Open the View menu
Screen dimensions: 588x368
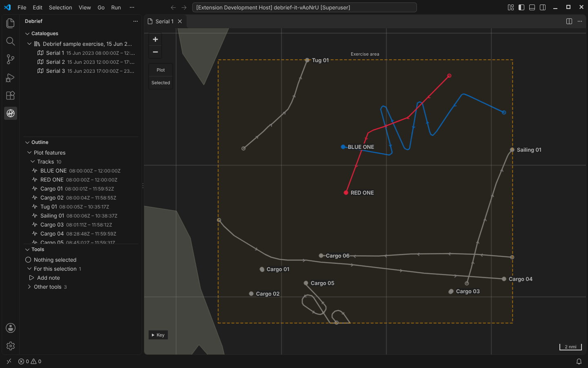pos(85,7)
